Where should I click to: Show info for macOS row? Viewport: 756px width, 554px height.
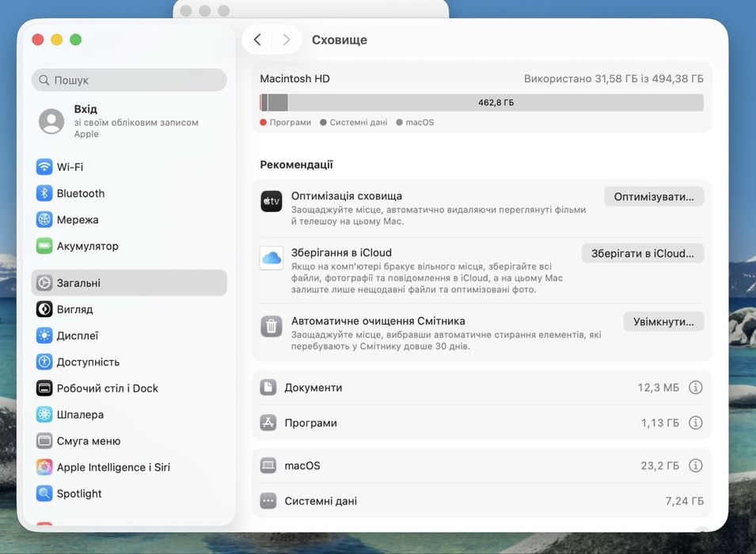(x=695, y=465)
